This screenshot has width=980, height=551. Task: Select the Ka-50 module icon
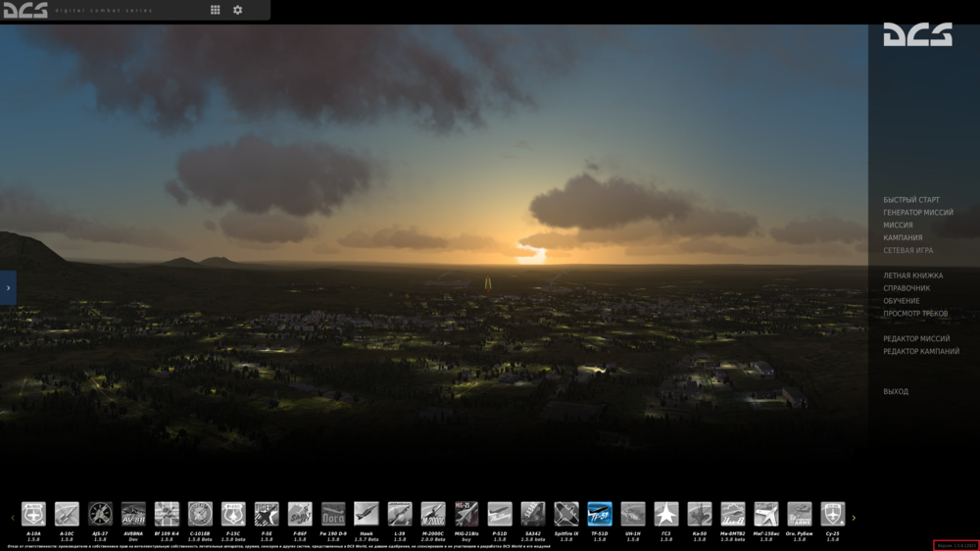700,514
